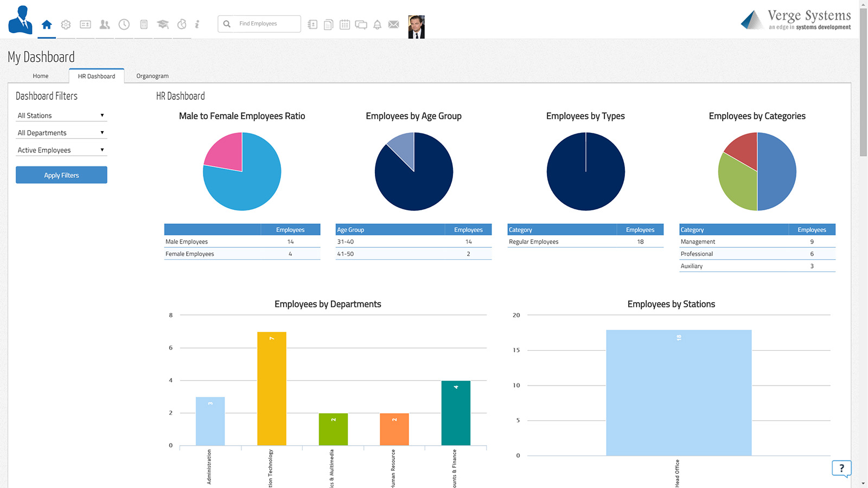Click the clock attendance icon
The width and height of the screenshot is (868, 488).
124,24
